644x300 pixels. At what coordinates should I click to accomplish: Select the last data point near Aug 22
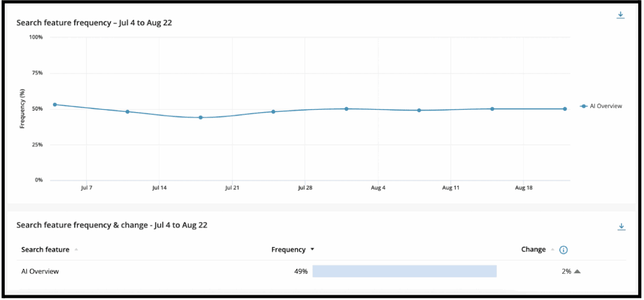pos(565,109)
